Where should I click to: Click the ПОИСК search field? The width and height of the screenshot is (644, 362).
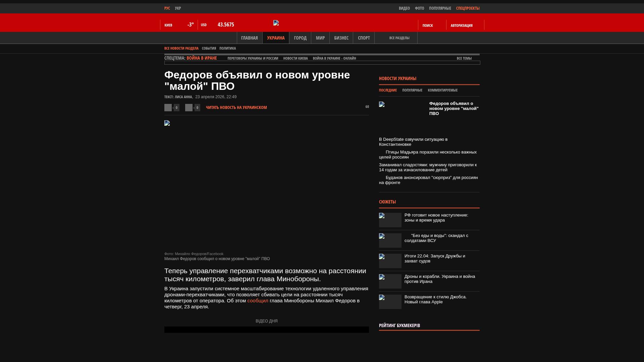click(428, 25)
